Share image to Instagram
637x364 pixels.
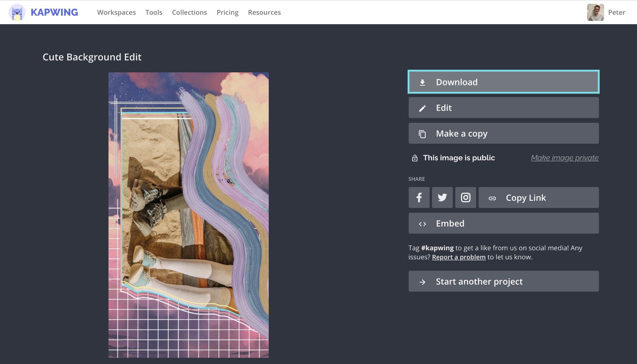(465, 198)
